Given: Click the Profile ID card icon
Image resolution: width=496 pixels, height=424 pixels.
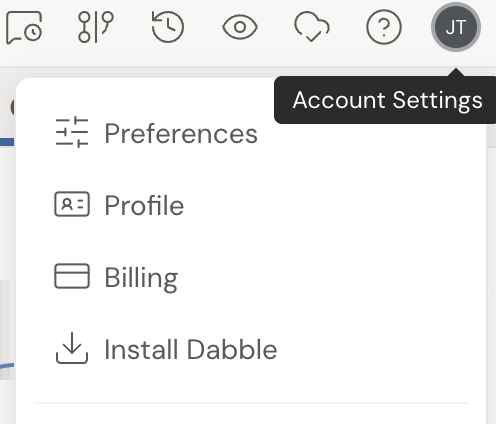Looking at the screenshot, I should click(72, 204).
